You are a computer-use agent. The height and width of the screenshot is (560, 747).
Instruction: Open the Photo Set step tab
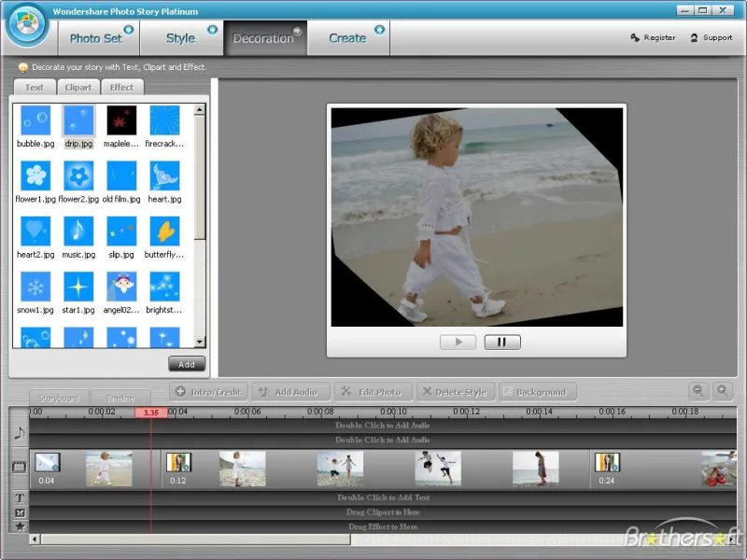click(x=99, y=38)
